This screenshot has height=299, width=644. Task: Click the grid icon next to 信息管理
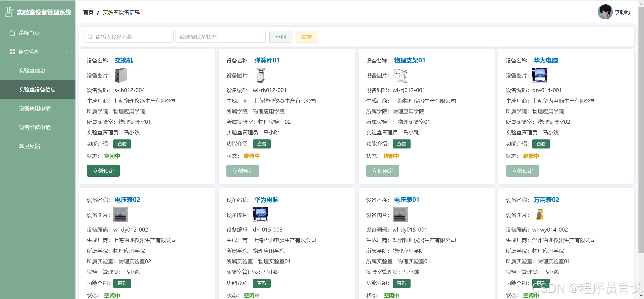pyautogui.click(x=12, y=52)
